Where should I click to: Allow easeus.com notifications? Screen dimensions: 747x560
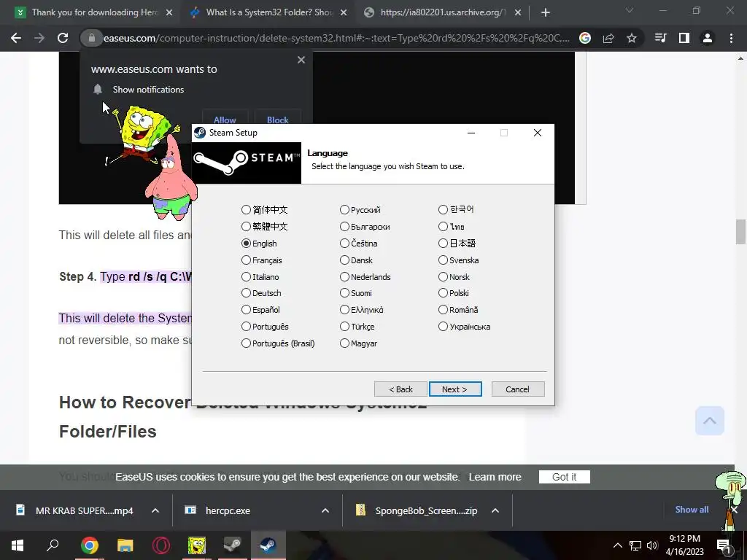click(225, 119)
